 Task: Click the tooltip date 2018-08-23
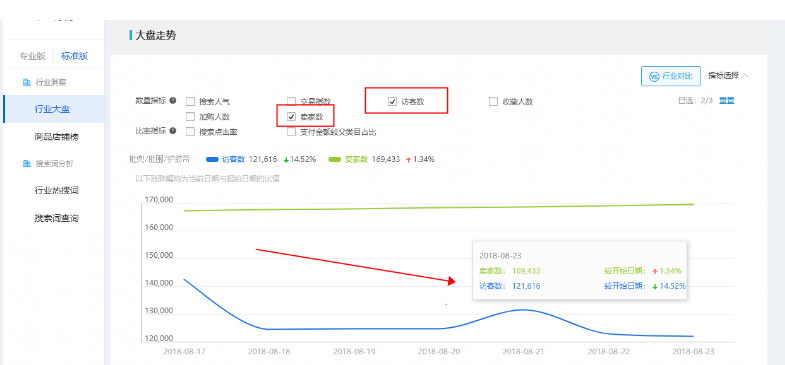click(x=501, y=255)
